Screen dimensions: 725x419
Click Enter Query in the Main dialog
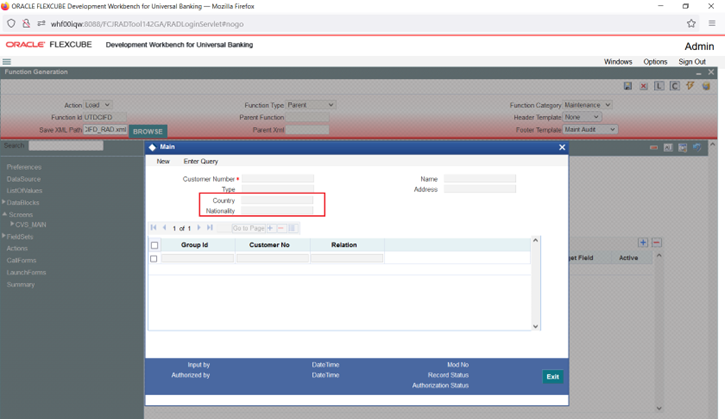201,161
